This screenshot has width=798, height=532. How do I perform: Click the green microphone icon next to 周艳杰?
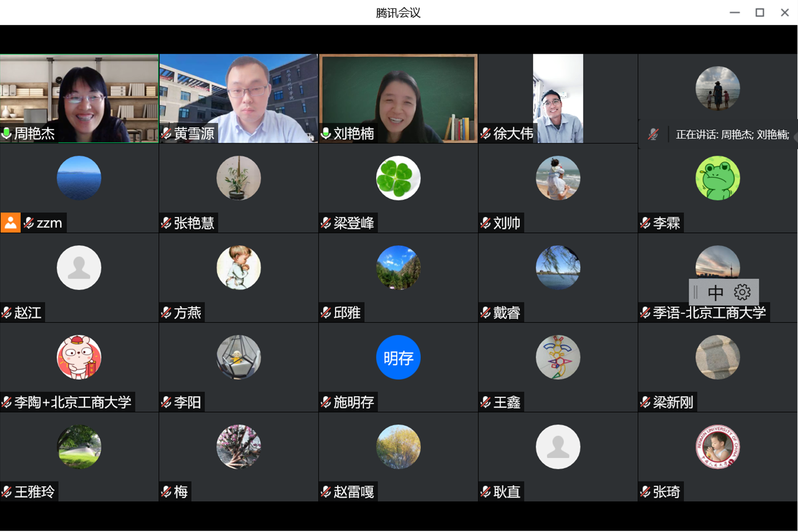tap(6, 134)
